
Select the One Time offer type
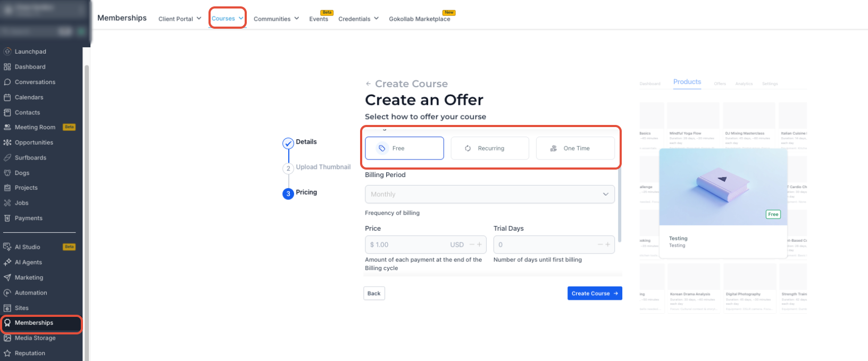(x=575, y=148)
